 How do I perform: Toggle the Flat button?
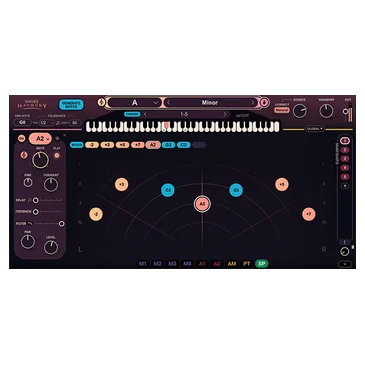pyautogui.click(x=57, y=155)
